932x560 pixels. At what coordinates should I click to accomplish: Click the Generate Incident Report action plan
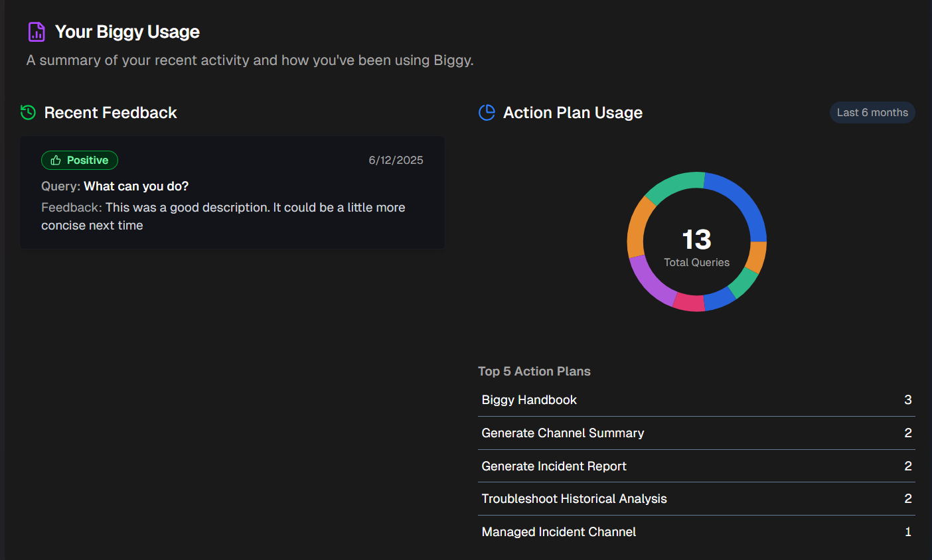(x=554, y=466)
